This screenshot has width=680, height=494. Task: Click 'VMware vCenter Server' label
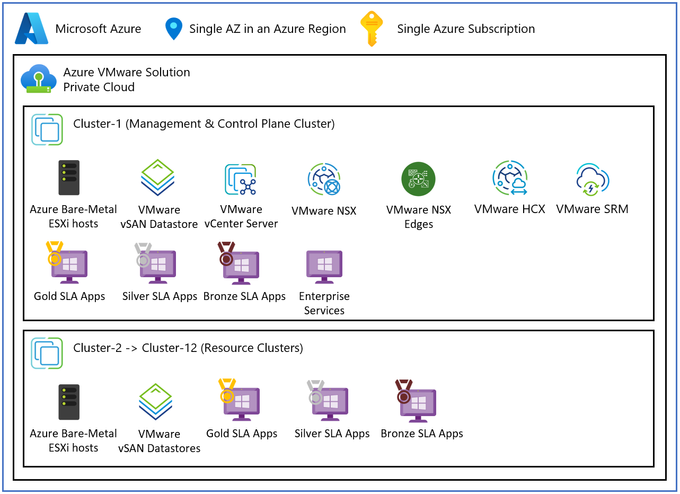point(241,216)
